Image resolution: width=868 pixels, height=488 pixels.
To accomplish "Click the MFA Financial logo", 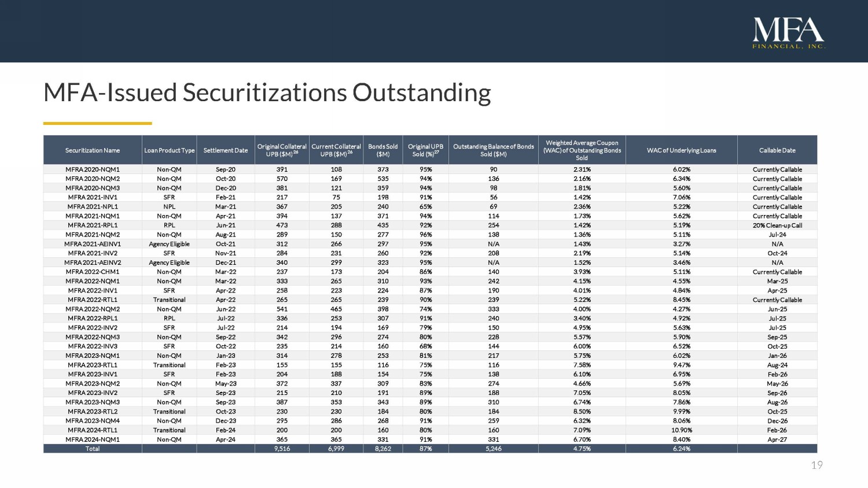I will tap(788, 33).
